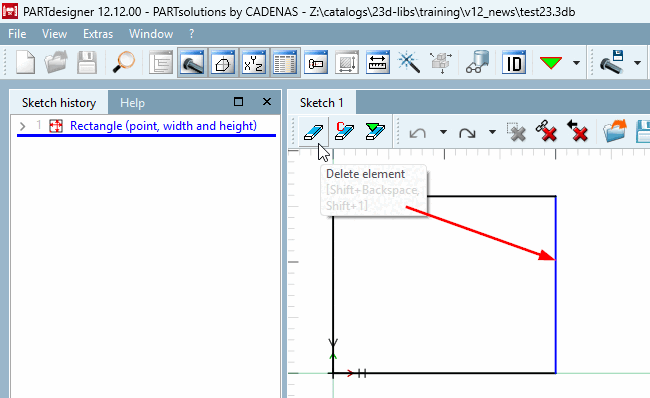The width and height of the screenshot is (650, 398).
Task: Click the hatched drawing with dimension icon
Action: (x=347, y=63)
